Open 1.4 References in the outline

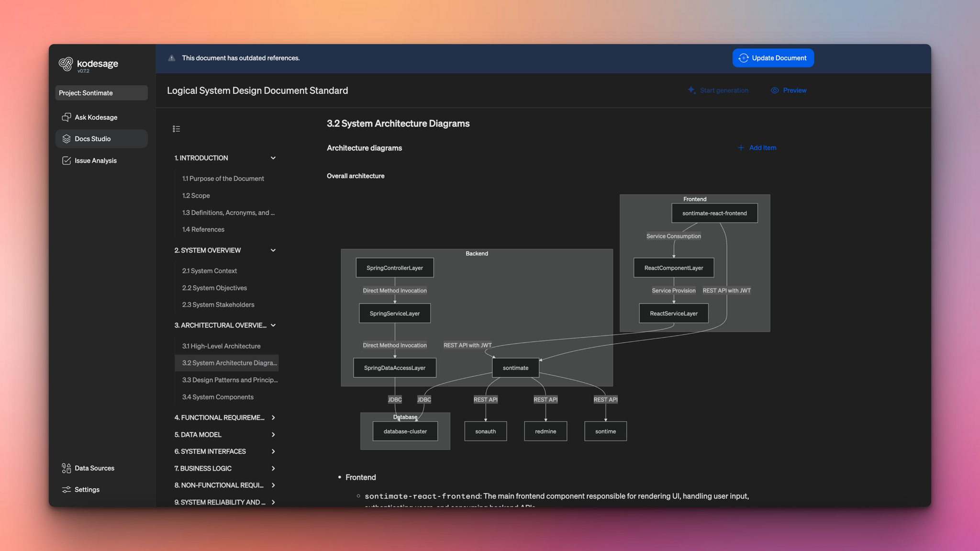(x=203, y=229)
